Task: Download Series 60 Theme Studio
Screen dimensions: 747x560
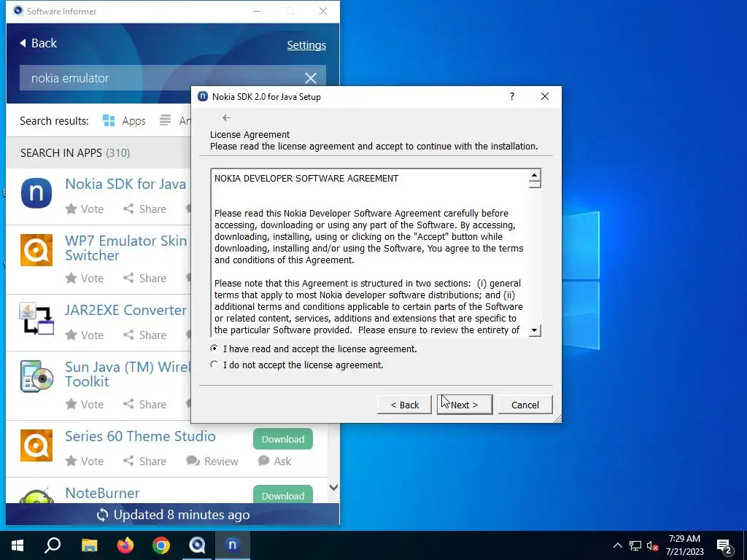Action: click(x=283, y=439)
